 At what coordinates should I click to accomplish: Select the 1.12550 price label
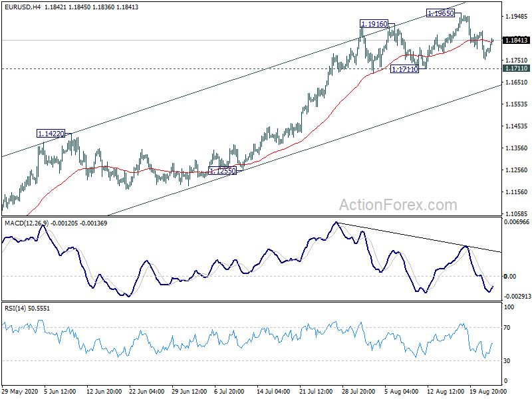click(x=222, y=171)
